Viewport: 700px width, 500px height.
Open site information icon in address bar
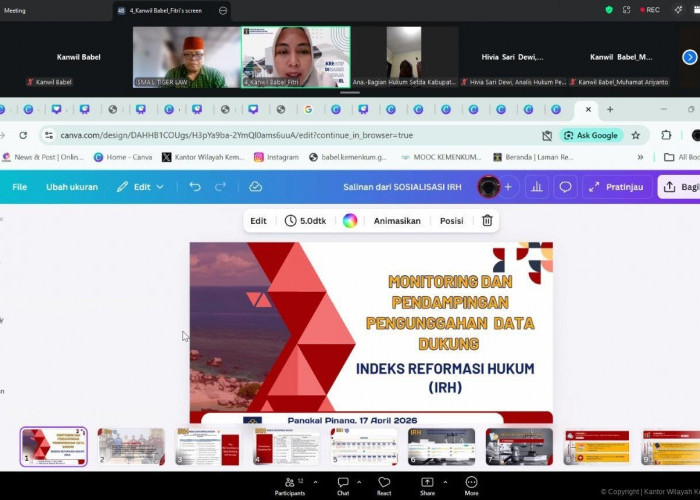pyautogui.click(x=49, y=135)
